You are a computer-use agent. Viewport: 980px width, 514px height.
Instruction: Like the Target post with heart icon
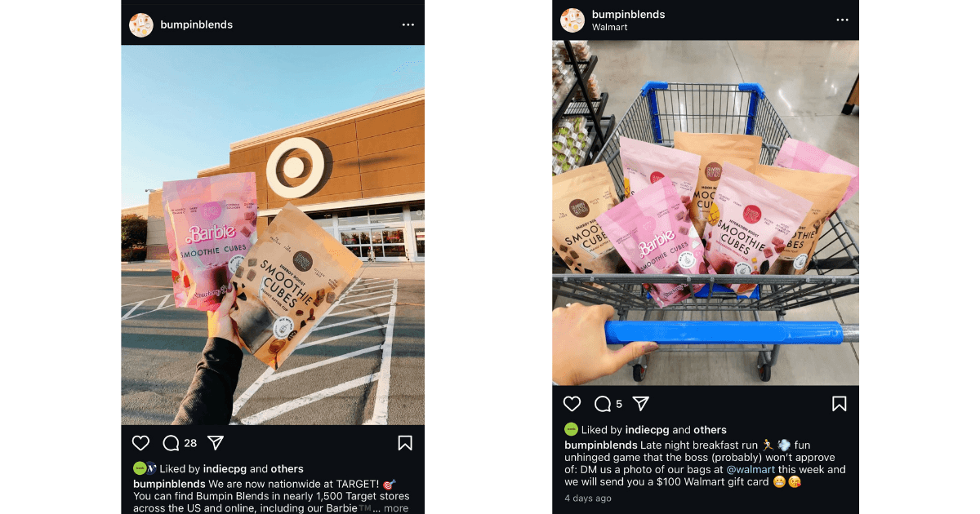[141, 443]
